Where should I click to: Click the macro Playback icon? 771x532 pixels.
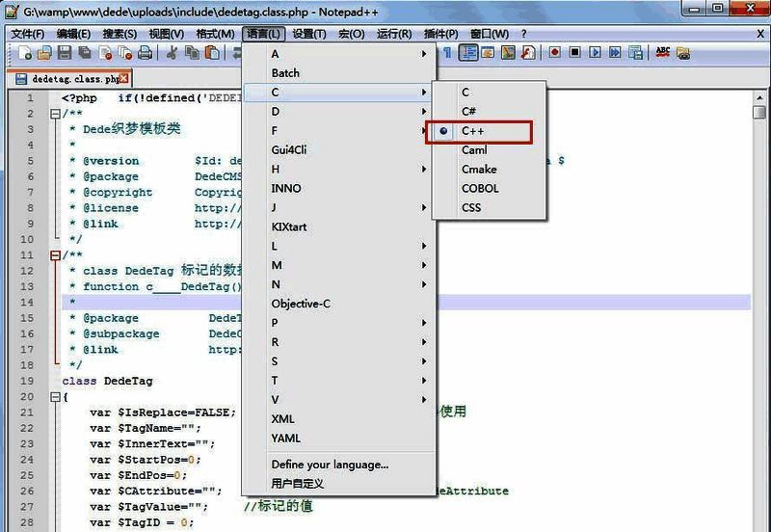[595, 53]
